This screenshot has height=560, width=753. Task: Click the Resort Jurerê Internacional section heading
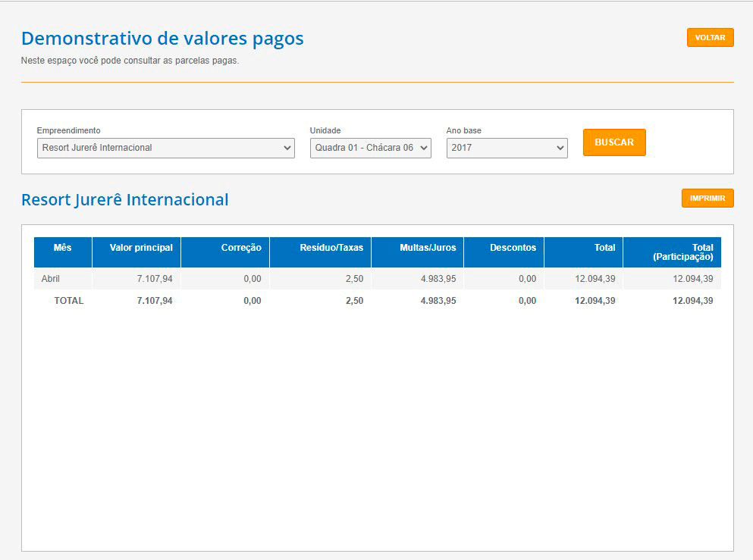125,200
